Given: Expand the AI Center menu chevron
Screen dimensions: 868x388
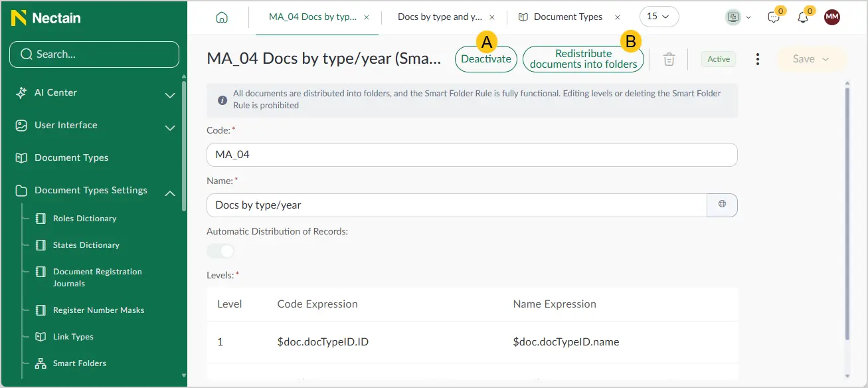Looking at the screenshot, I should tap(170, 95).
